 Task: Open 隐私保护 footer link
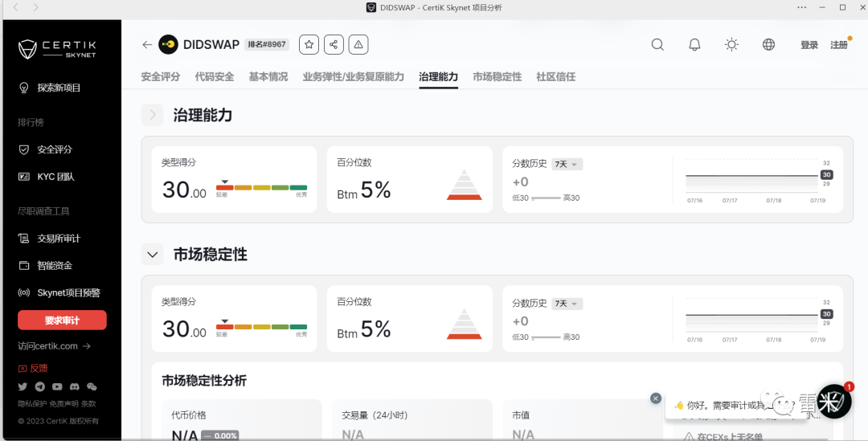[x=32, y=404]
